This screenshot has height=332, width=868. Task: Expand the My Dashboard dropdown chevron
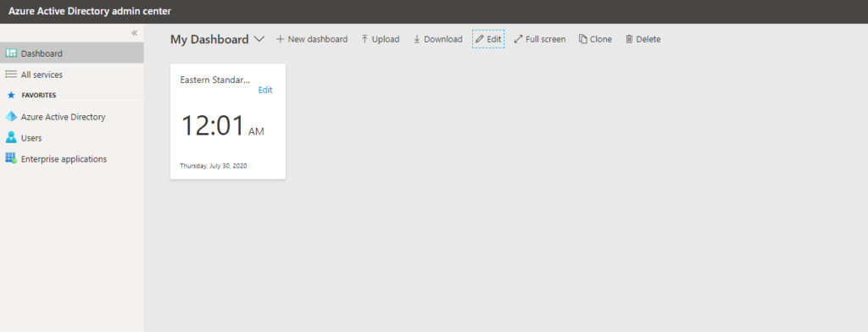coord(259,39)
